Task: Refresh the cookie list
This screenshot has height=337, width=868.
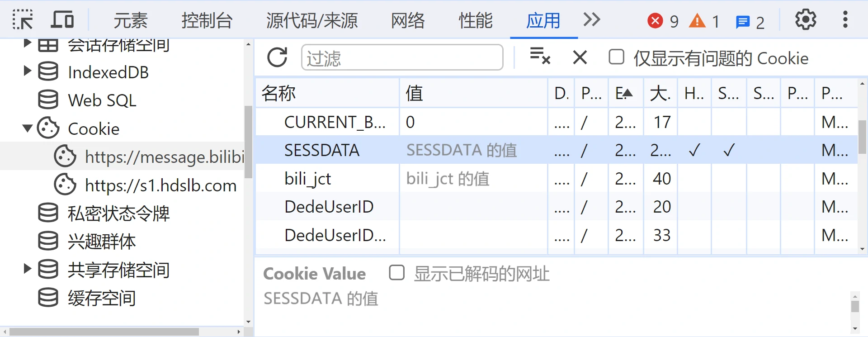Action: click(277, 57)
